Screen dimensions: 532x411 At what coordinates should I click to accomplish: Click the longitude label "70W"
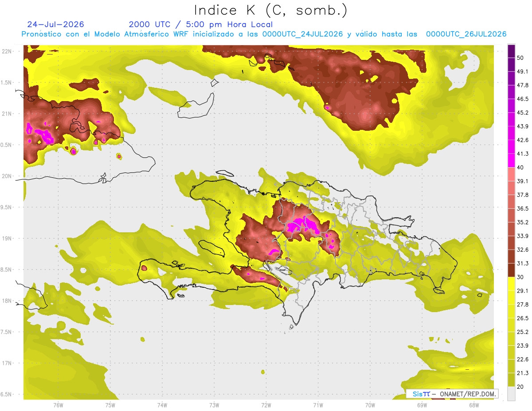[370, 405]
